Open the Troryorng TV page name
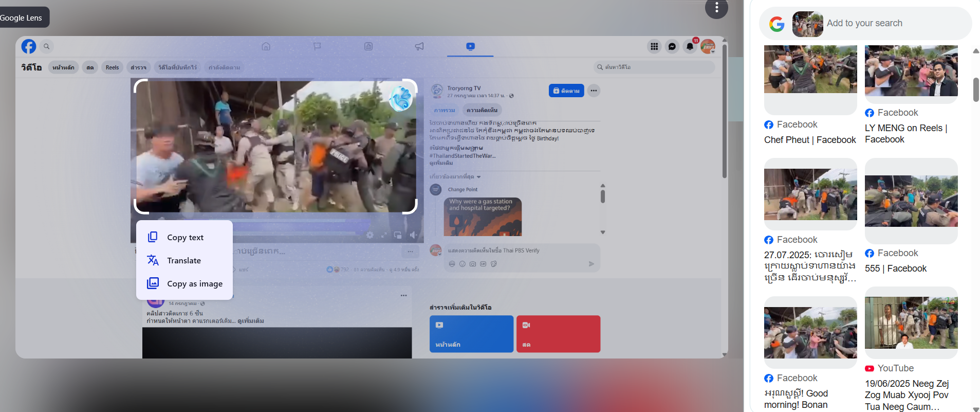Viewport: 980px width, 412px height. point(464,88)
